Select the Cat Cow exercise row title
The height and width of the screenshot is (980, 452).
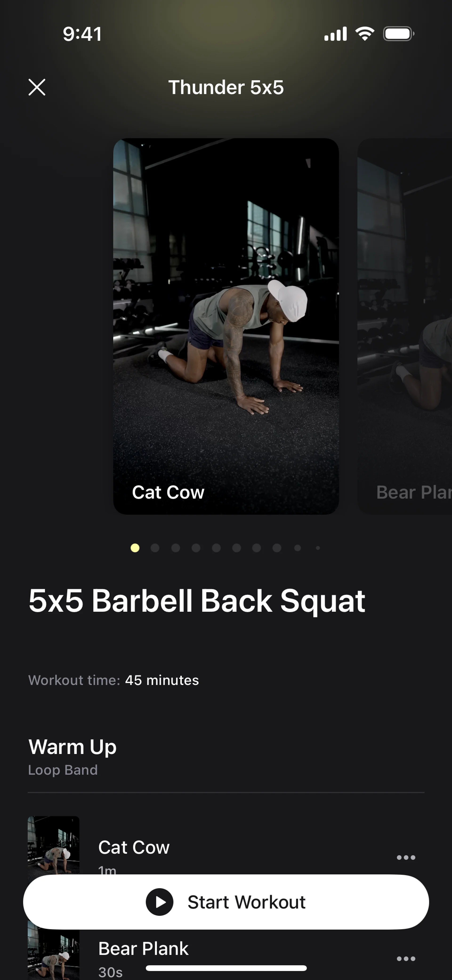click(134, 847)
